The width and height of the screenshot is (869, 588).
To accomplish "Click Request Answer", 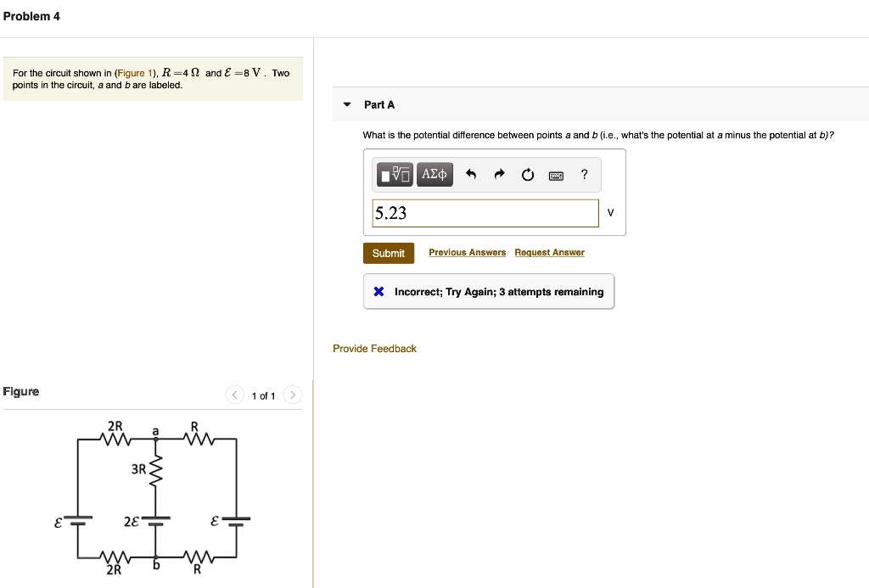I will coord(549,252).
